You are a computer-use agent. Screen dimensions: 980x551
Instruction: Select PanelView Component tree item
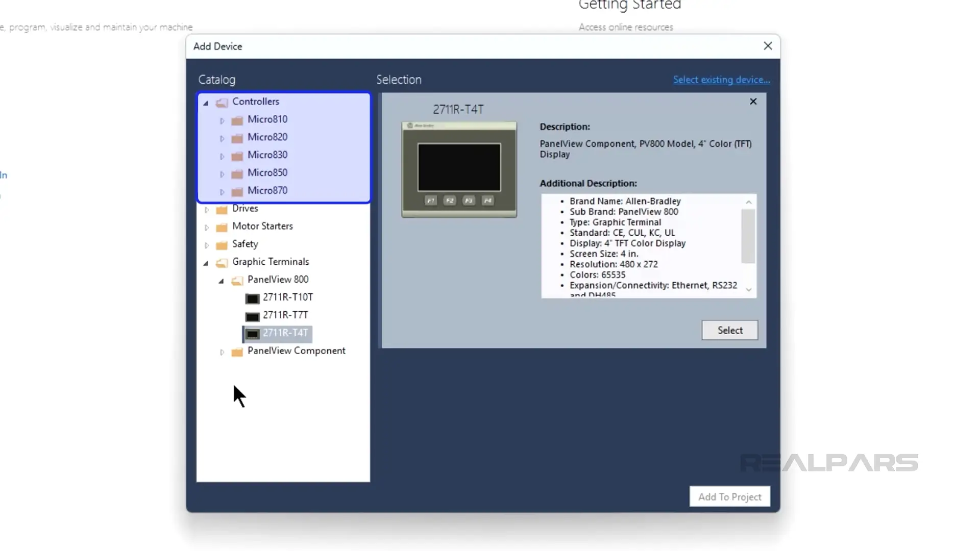297,351
